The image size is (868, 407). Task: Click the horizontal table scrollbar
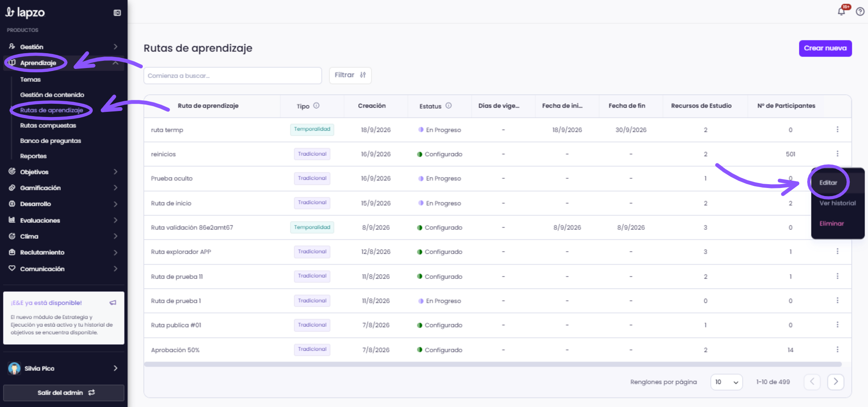coord(493,364)
